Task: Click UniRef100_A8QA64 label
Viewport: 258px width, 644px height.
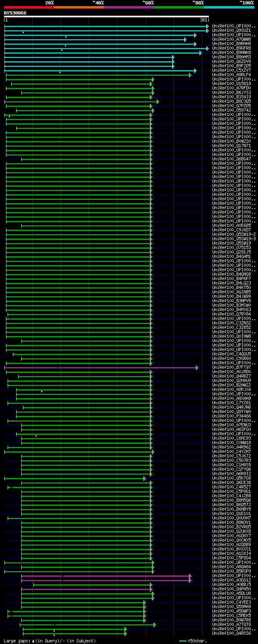Action: click(x=231, y=567)
